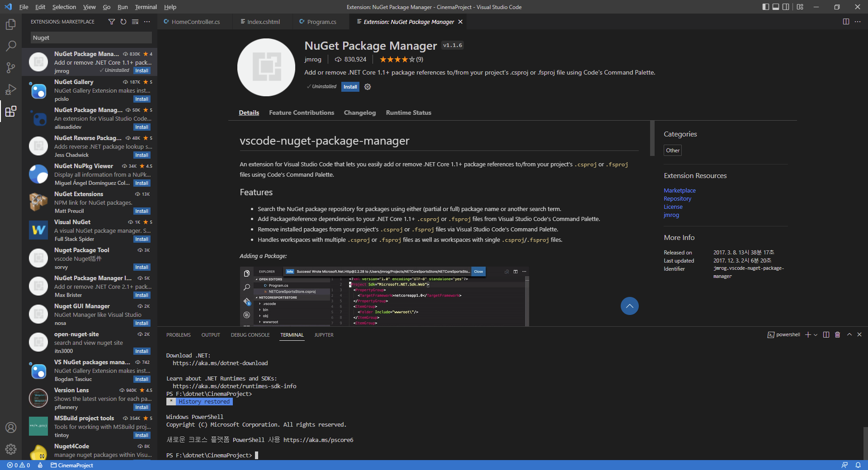Open the License resource link
Image resolution: width=868 pixels, height=470 pixels.
(x=673, y=207)
